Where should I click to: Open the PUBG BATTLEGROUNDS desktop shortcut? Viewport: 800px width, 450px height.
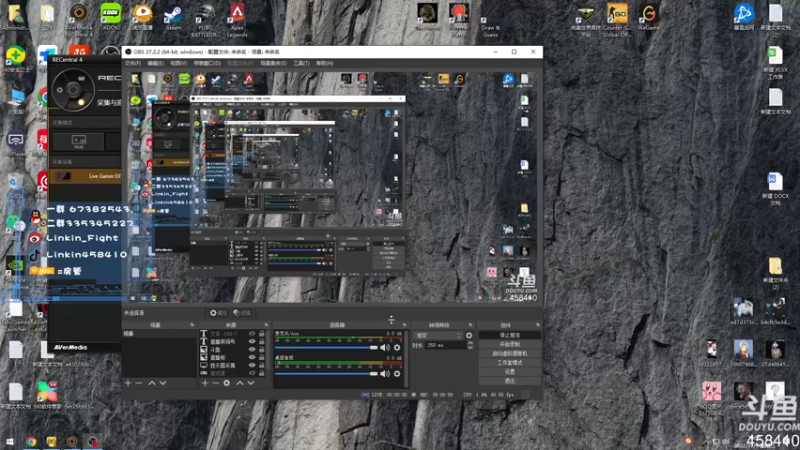point(205,20)
